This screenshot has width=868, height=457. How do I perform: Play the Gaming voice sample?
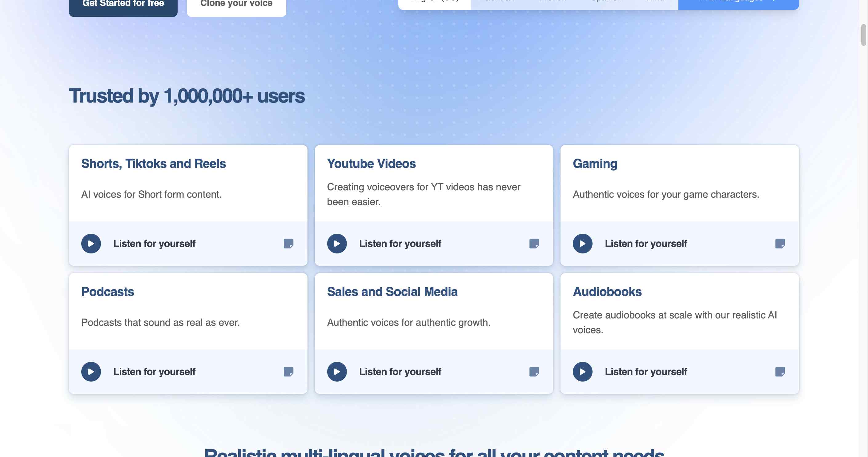coord(583,243)
